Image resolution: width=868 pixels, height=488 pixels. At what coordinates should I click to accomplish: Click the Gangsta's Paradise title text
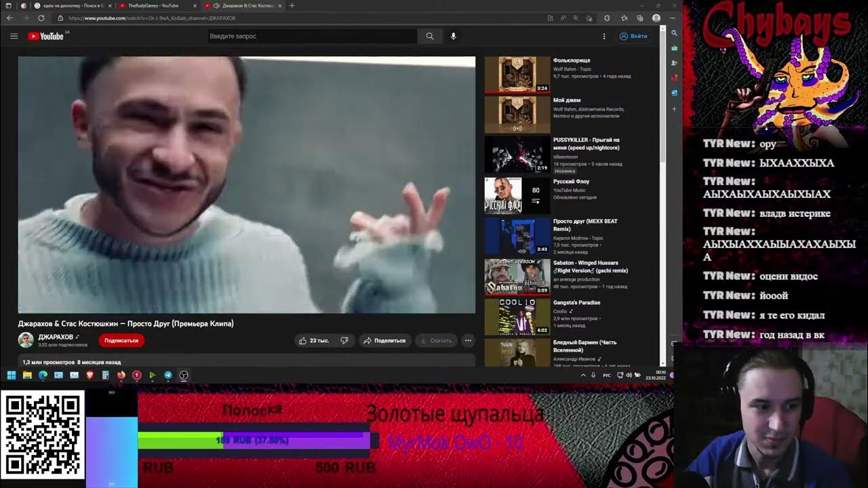point(576,303)
